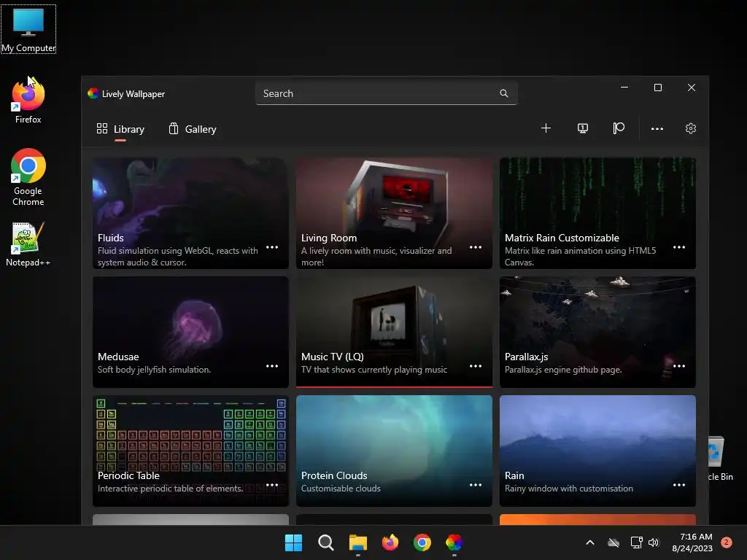Launch Google Chrome from the taskbar
The image size is (747, 560).
pyautogui.click(x=422, y=542)
